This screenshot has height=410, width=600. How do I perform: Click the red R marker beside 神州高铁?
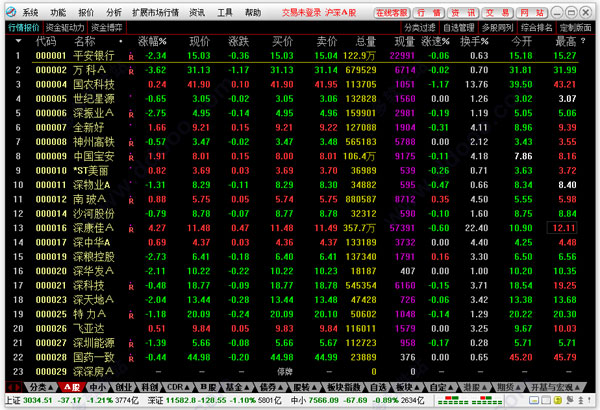131,143
